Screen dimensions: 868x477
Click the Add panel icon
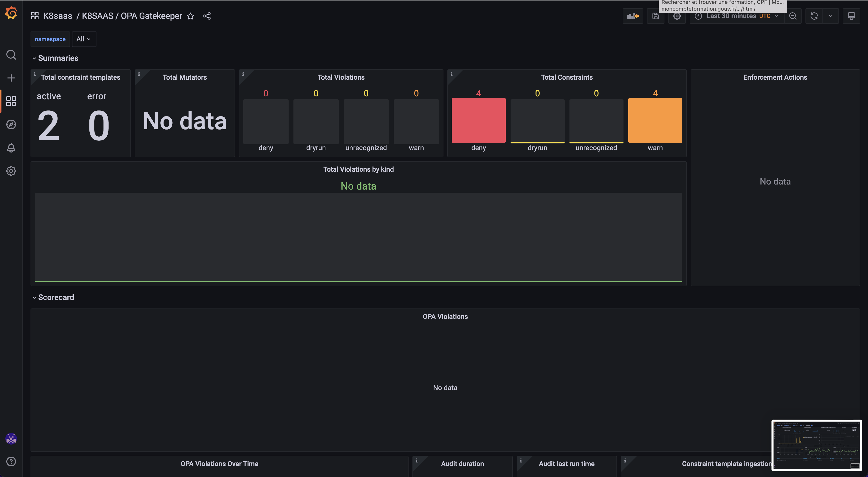(x=633, y=16)
